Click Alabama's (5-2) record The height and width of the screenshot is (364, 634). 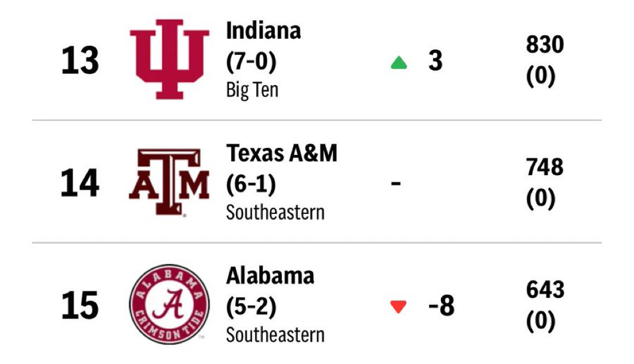tap(251, 307)
